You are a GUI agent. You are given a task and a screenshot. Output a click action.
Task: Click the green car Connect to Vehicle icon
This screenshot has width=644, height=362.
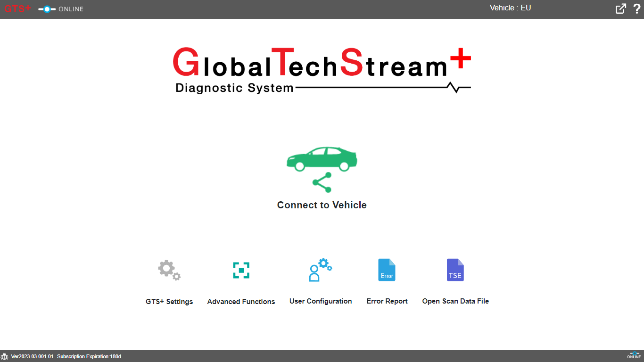(322, 170)
